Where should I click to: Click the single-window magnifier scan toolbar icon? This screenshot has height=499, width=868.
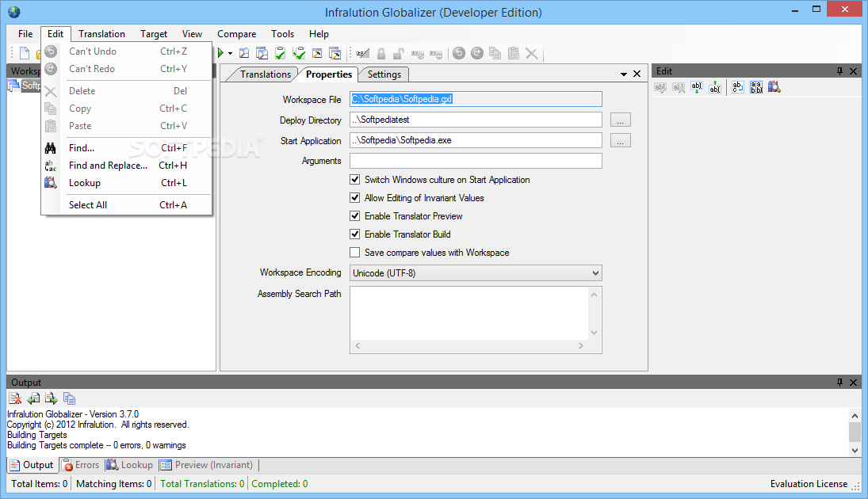[x=244, y=53]
